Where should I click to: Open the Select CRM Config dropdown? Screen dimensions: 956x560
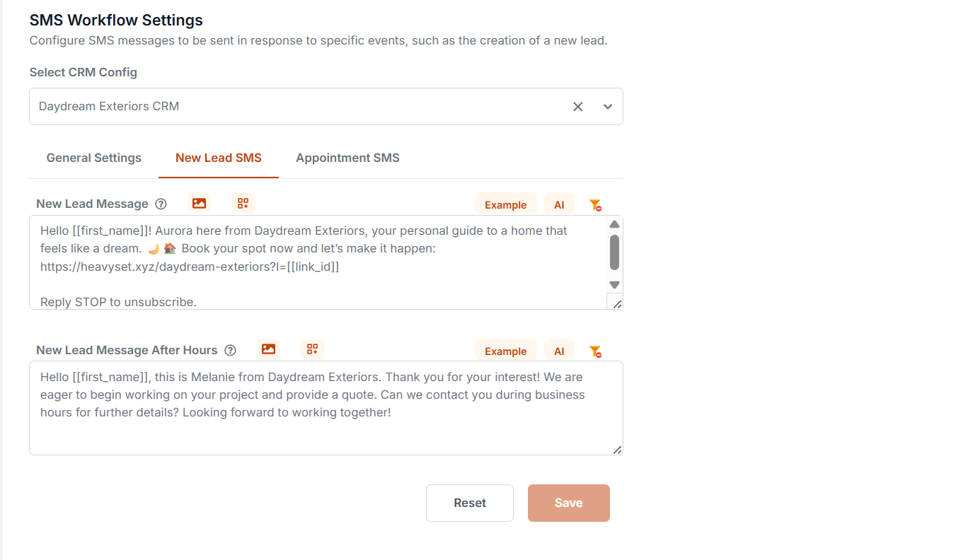[607, 106]
